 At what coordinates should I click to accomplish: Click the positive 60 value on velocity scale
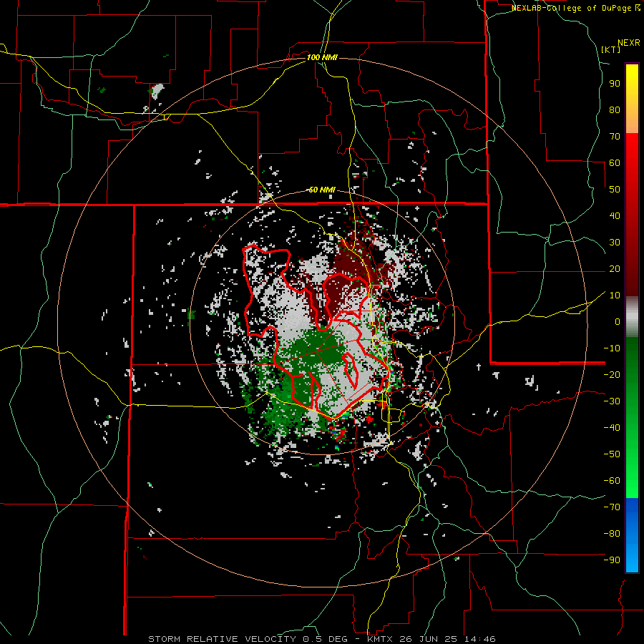(x=615, y=162)
